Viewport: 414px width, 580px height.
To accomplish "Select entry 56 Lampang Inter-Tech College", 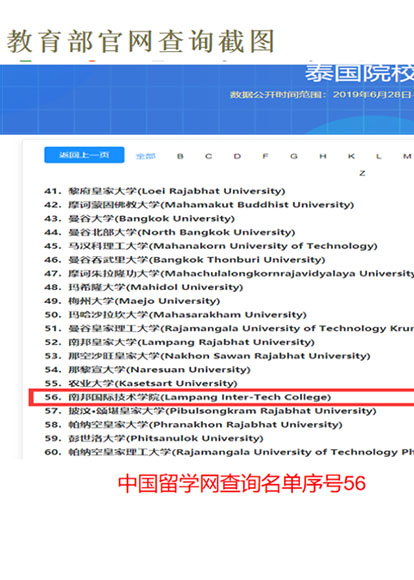I will tap(188, 397).
